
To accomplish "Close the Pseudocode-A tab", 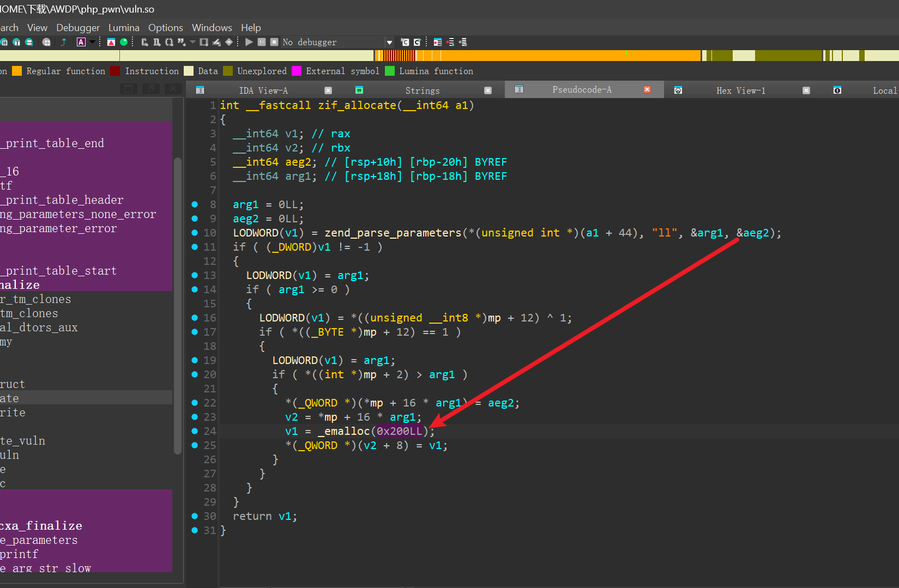I will point(647,89).
